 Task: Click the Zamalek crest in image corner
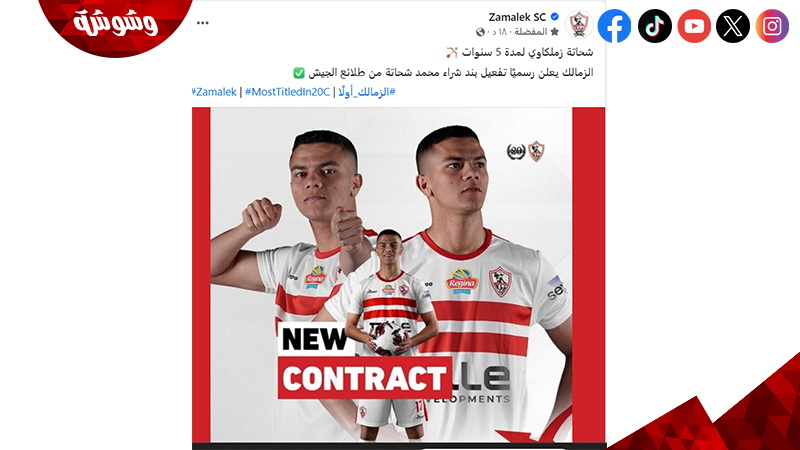coord(536,151)
